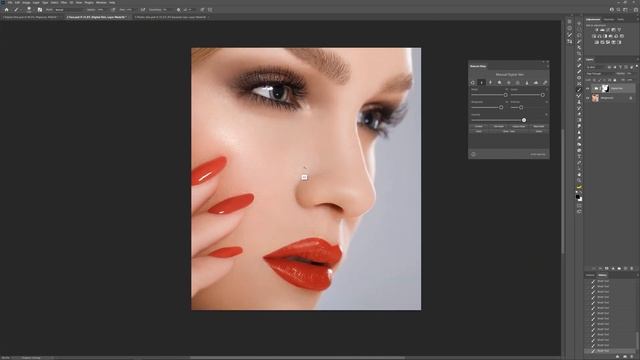Toggle lock image pixels

[600, 80]
